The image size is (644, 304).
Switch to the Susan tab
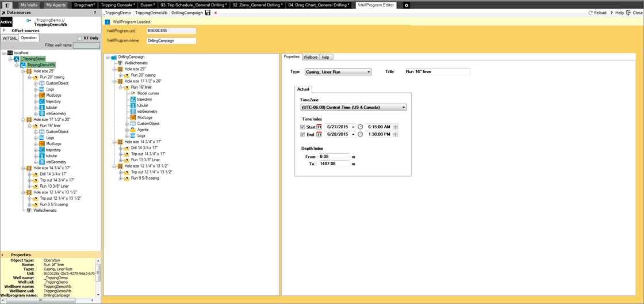pos(147,5)
